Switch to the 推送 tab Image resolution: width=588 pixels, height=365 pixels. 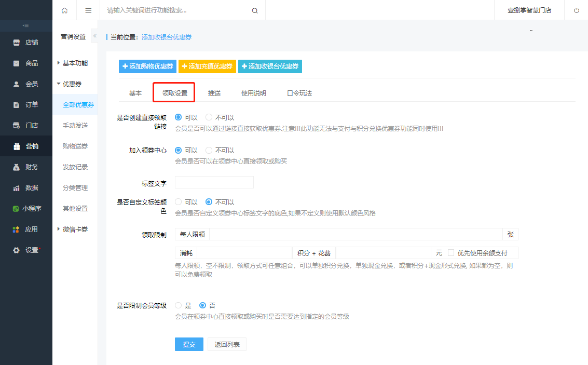pos(214,93)
